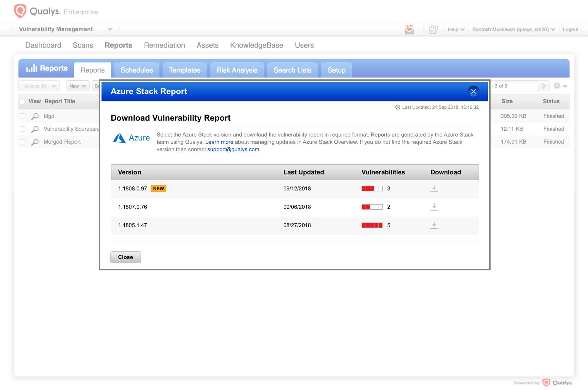Check the Vulnerability Scorecard checkbox
The width and height of the screenshot is (588, 390).
tap(23, 129)
